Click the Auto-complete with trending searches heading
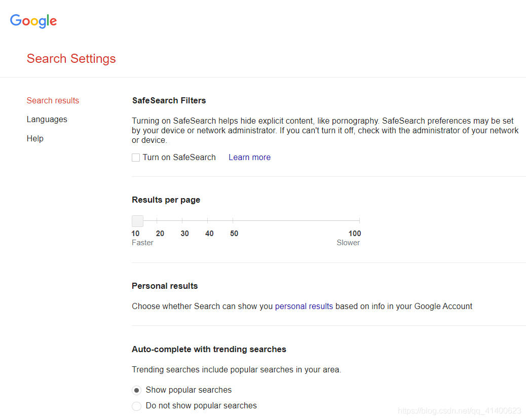 pos(209,349)
